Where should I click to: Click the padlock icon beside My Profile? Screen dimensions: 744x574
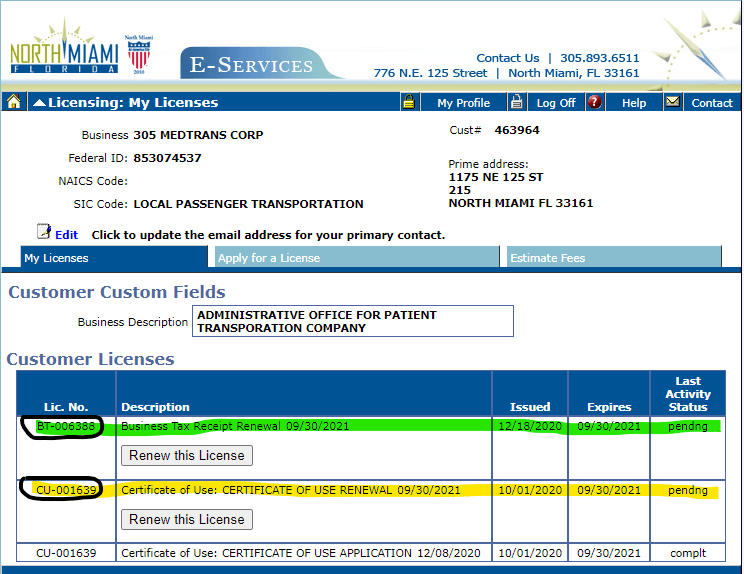[x=408, y=102]
